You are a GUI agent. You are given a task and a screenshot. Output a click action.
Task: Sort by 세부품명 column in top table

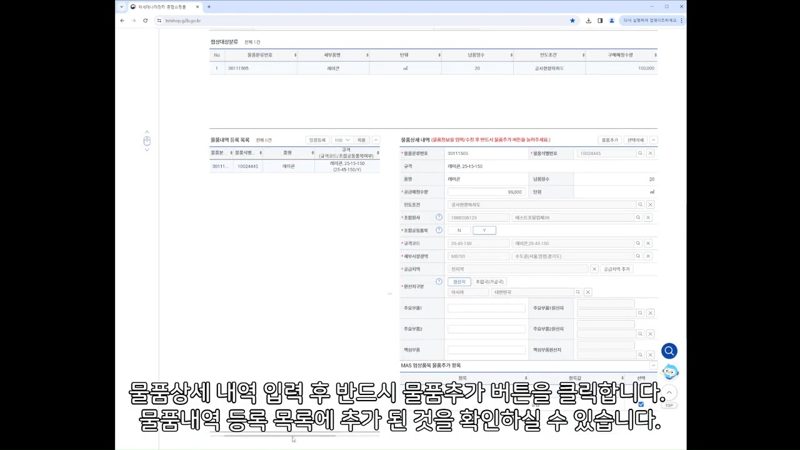367,55
